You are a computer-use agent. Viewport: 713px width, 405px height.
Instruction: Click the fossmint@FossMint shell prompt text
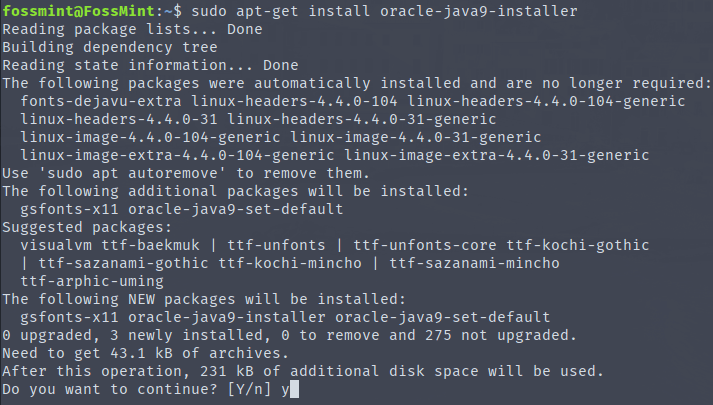click(x=68, y=11)
